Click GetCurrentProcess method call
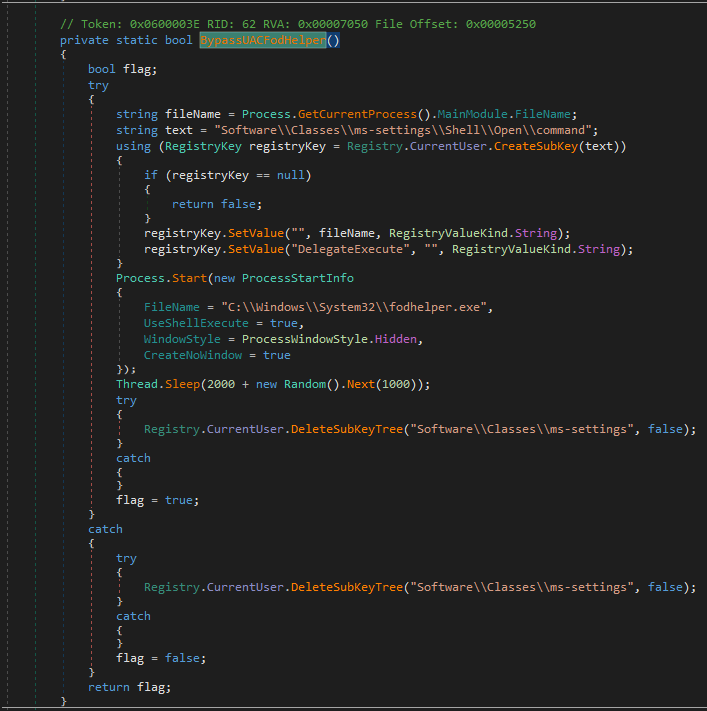Viewport: 707px width, 711px height. point(357,114)
